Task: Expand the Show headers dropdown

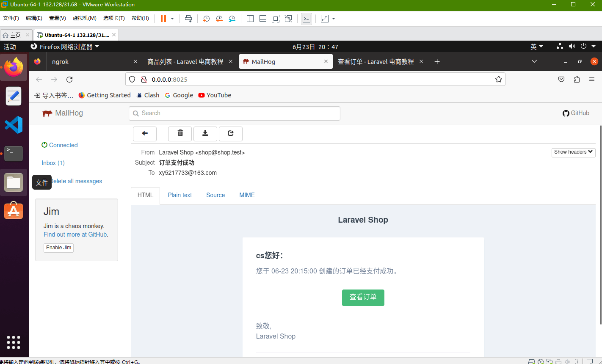Action: pos(574,152)
